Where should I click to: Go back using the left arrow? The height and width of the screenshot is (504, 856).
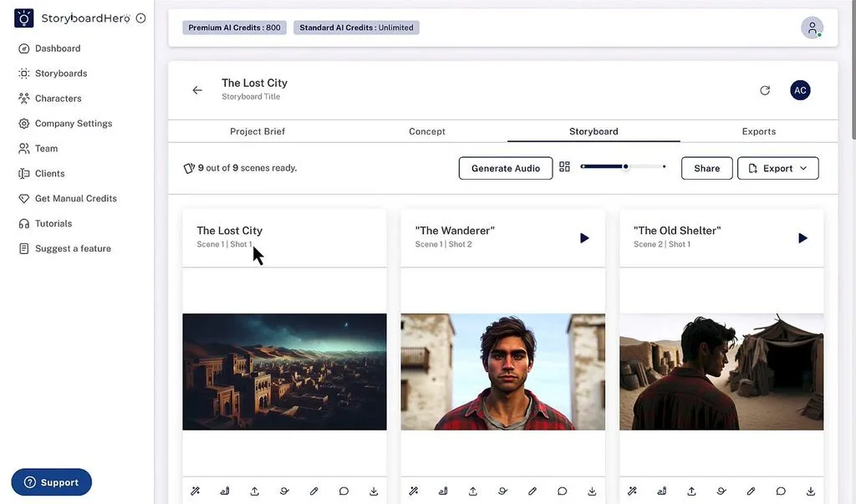[197, 90]
